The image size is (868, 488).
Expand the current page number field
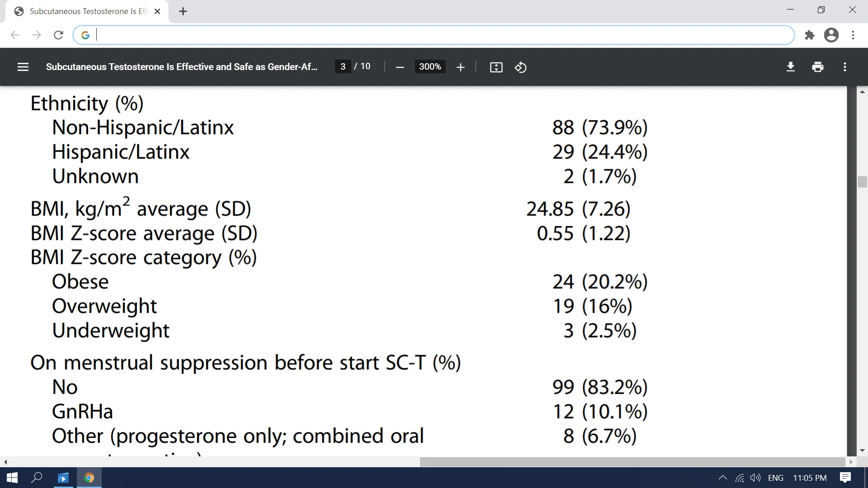click(342, 67)
